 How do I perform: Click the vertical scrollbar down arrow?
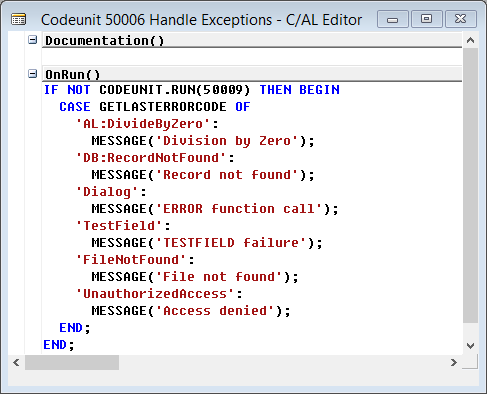click(470, 346)
